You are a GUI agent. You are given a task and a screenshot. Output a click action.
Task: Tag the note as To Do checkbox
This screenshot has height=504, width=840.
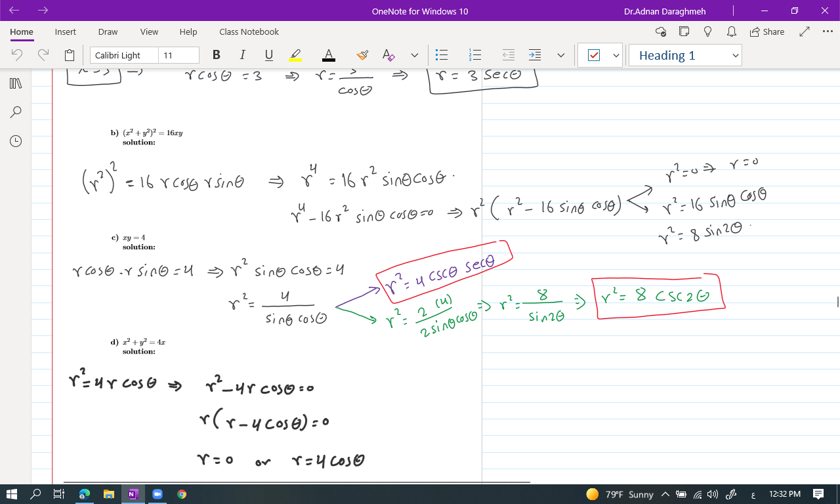(x=594, y=56)
